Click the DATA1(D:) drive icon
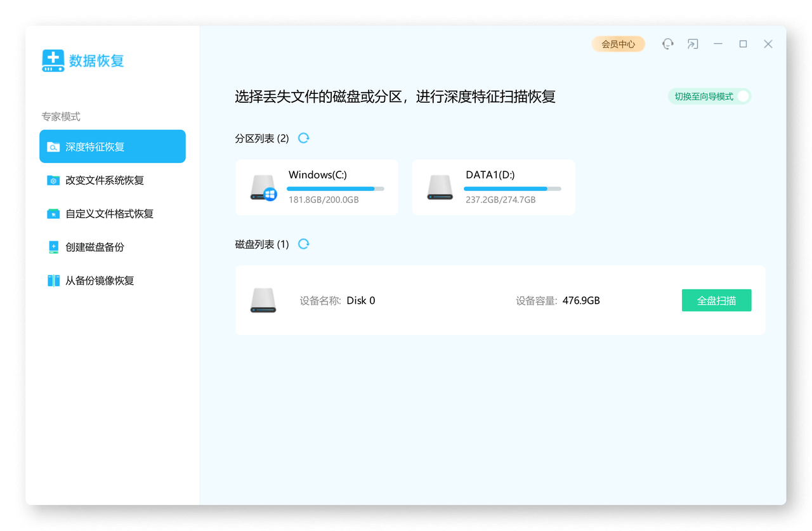Image resolution: width=812 pixels, height=531 pixels. tap(440, 188)
